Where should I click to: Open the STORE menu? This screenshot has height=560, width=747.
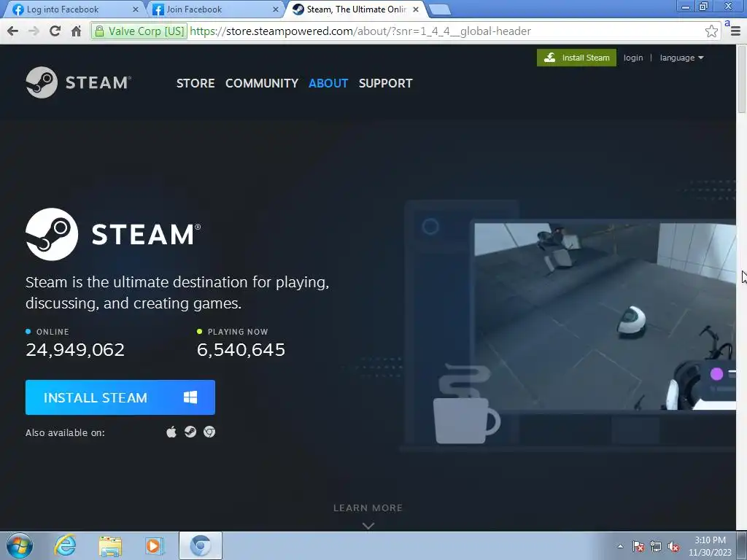196,83
